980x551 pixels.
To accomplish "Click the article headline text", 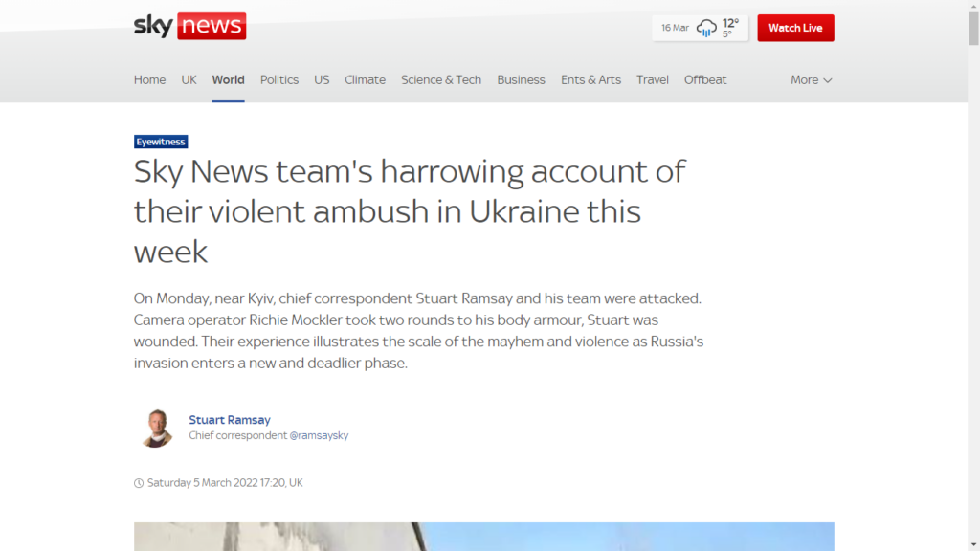I will coord(410,211).
